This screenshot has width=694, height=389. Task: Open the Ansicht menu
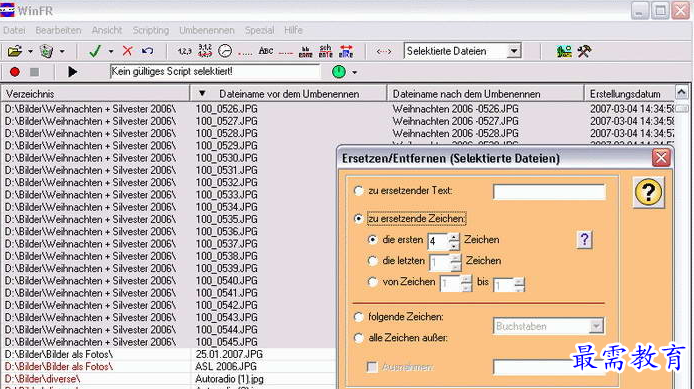pos(107,30)
